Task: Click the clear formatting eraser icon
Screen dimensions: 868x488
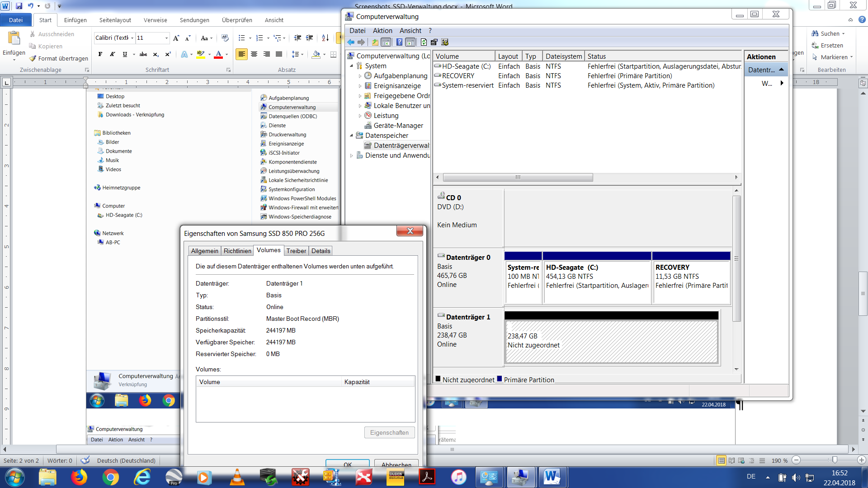Action: pyautogui.click(x=225, y=38)
